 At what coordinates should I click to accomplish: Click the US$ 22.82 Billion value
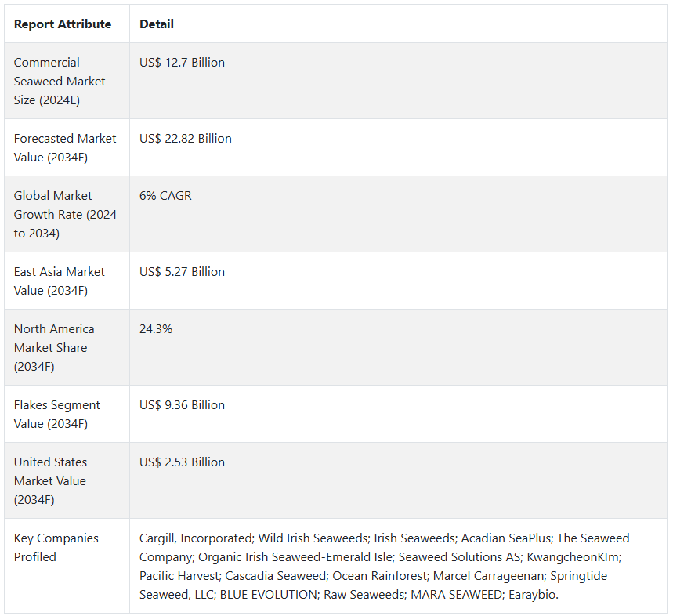click(x=186, y=139)
